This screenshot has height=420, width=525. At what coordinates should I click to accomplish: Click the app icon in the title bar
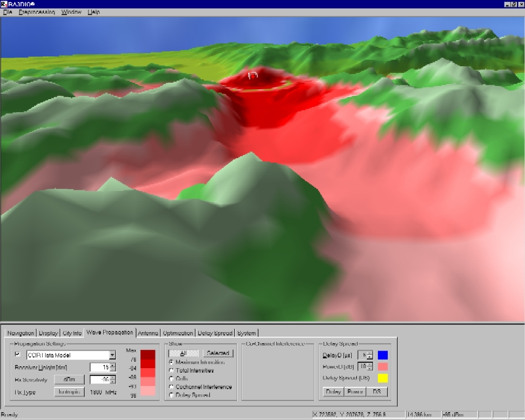[x=5, y=4]
